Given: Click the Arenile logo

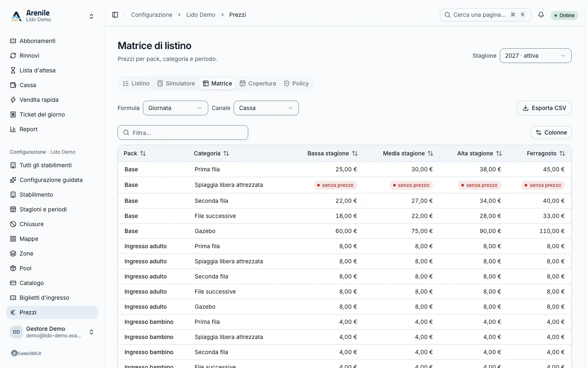Looking at the screenshot, I should pos(16,16).
